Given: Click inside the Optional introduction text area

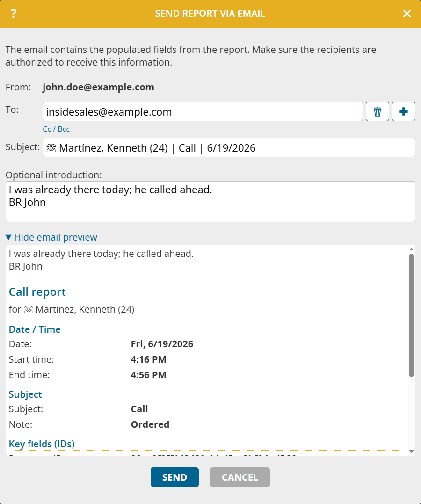Looking at the screenshot, I should point(210,202).
